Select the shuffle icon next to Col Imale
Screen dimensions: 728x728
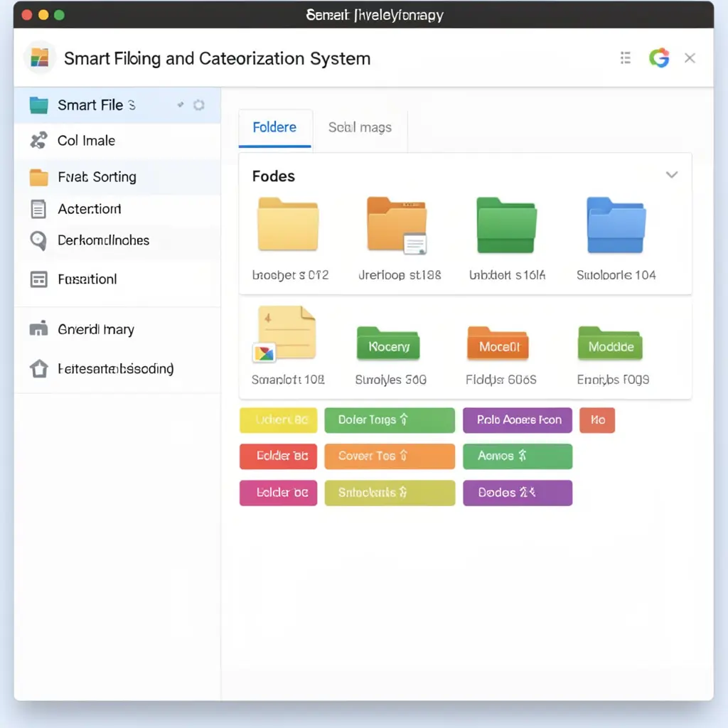point(38,140)
